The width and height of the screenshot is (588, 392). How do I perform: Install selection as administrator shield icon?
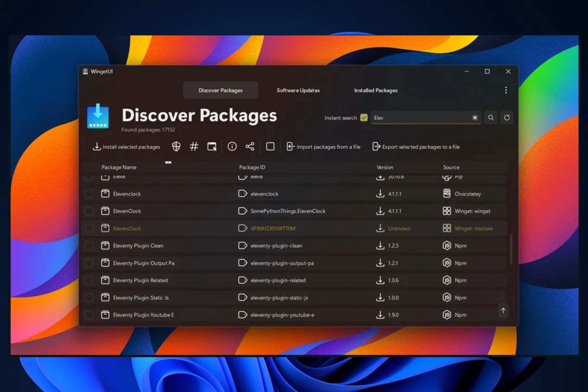click(176, 147)
